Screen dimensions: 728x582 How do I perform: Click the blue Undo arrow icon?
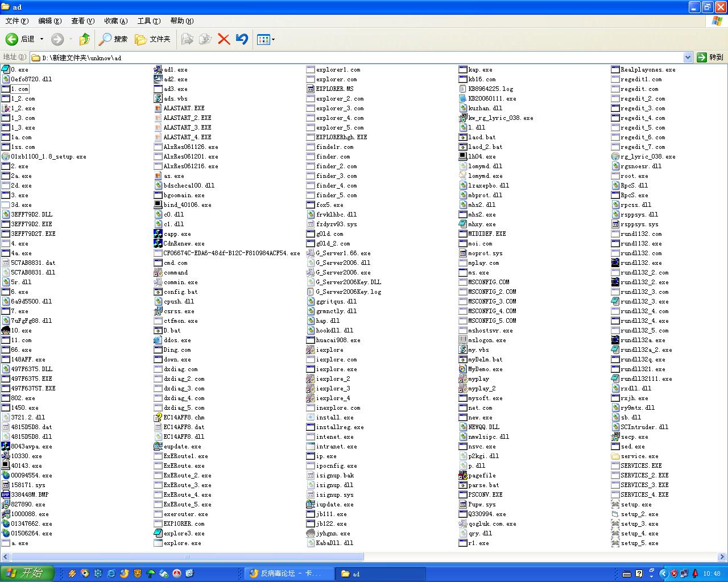click(242, 39)
